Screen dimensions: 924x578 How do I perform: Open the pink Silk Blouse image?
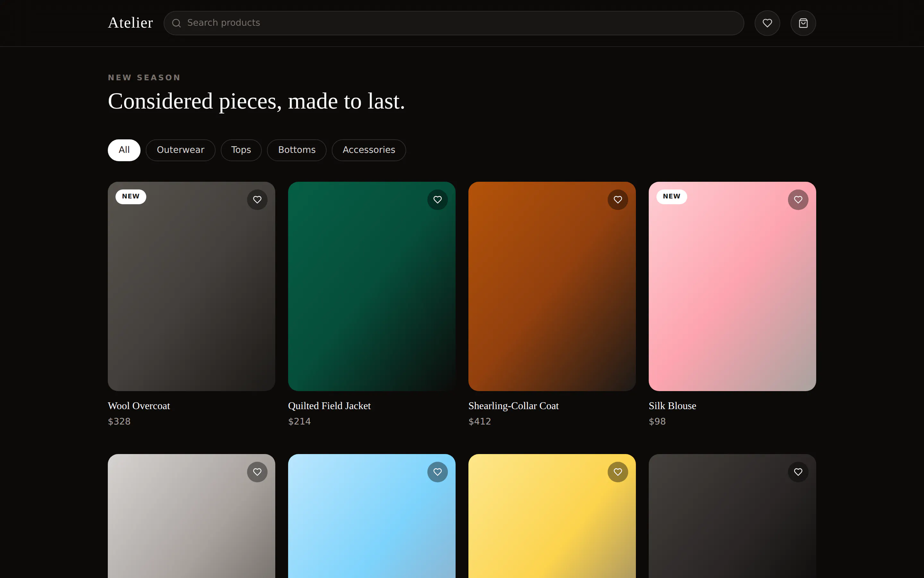(732, 286)
